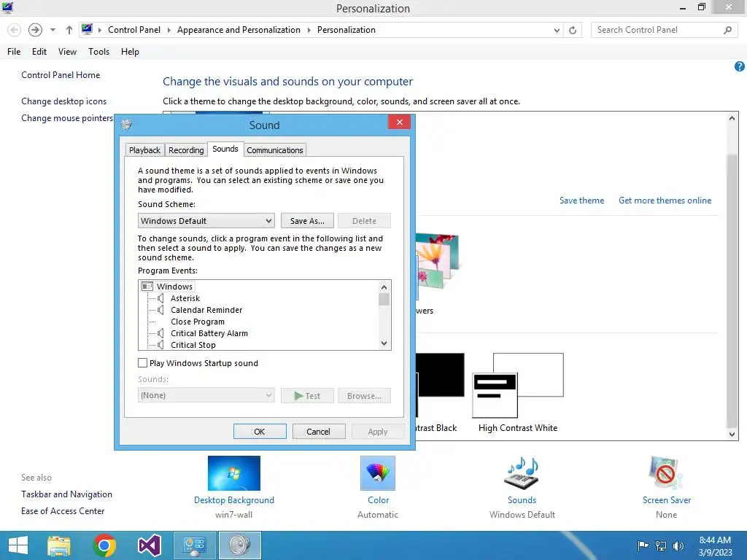
Task: Expand the address bar history dropdown
Action: point(557,30)
